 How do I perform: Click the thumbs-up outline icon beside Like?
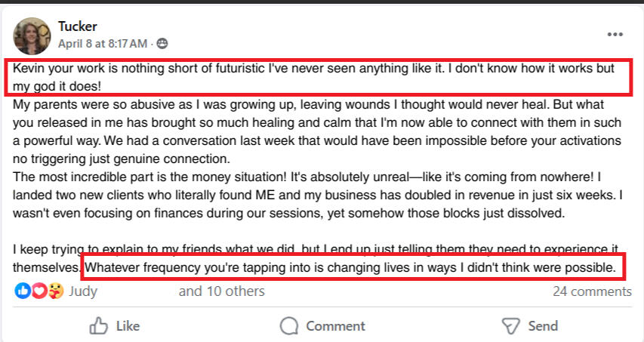(99, 326)
